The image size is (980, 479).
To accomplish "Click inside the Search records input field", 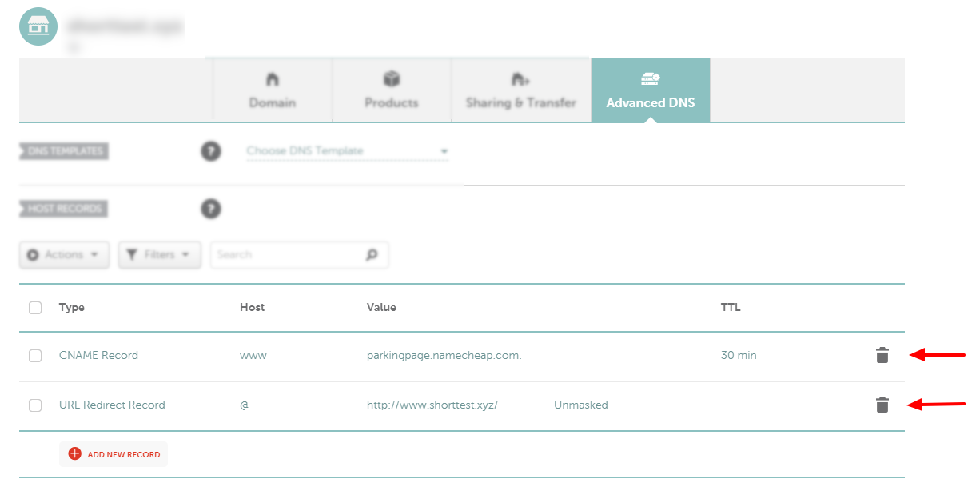I will (x=288, y=254).
